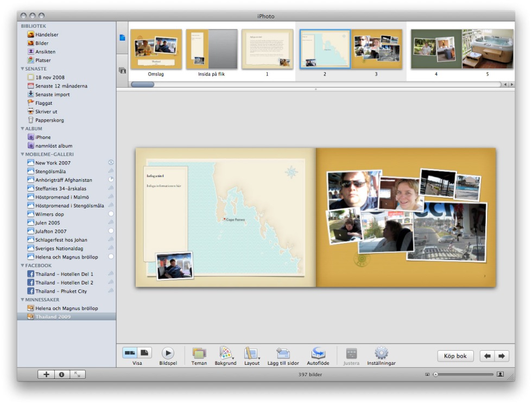Open the New York 2007 gallery
The image size is (532, 405).
(53, 163)
